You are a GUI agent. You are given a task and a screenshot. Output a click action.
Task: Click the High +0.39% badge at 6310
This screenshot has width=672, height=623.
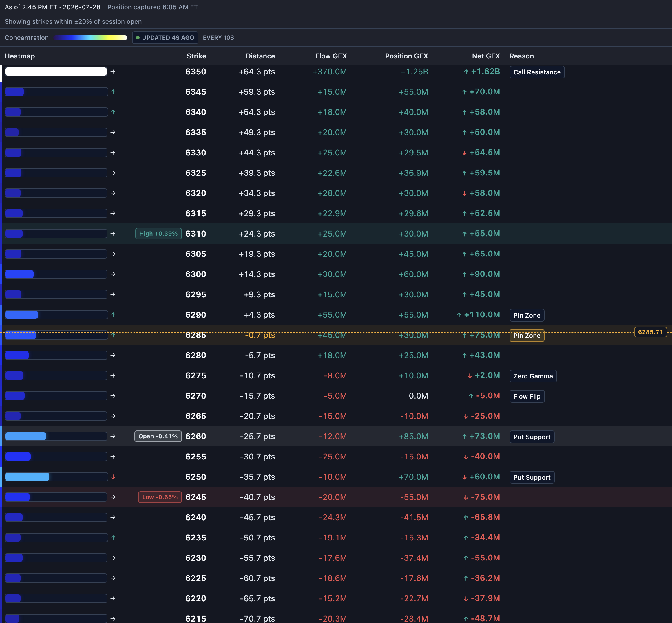pyautogui.click(x=158, y=234)
